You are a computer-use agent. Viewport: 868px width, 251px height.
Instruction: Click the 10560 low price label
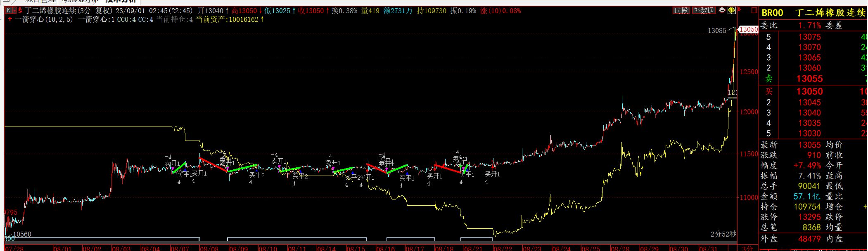pyautogui.click(x=22, y=234)
